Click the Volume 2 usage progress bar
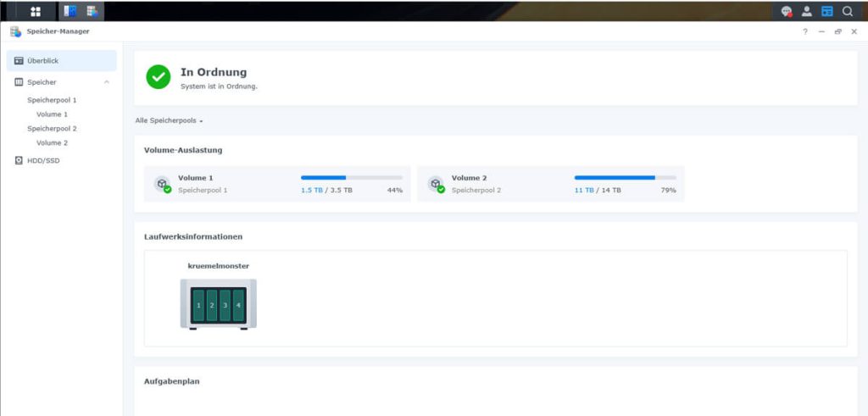868x416 pixels. [x=625, y=178]
